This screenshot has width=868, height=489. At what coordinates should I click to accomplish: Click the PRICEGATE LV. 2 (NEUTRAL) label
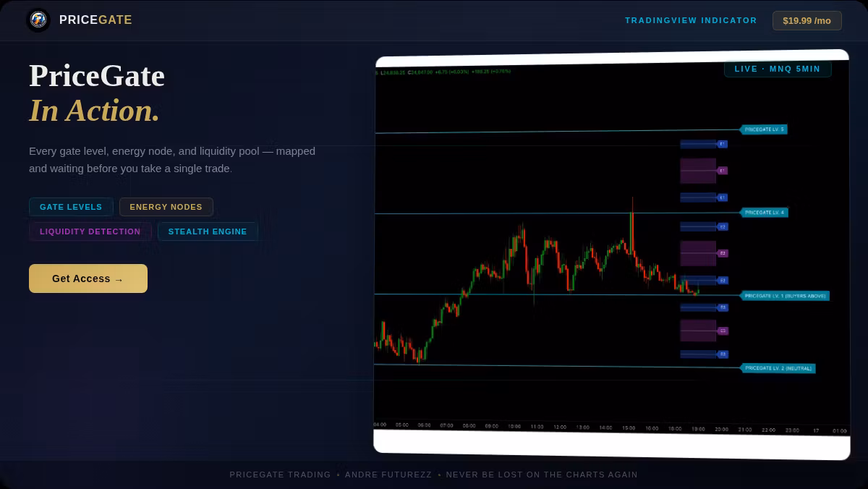click(778, 368)
